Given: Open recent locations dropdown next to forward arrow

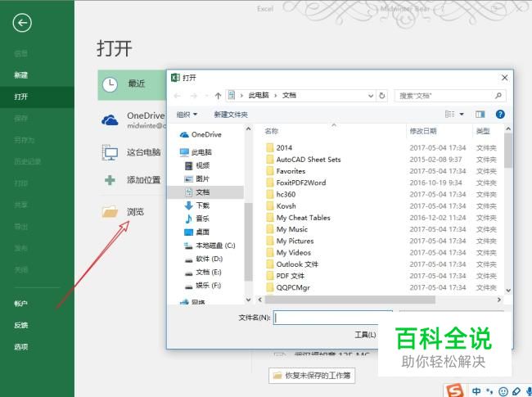Looking at the screenshot, I should 205,96.
